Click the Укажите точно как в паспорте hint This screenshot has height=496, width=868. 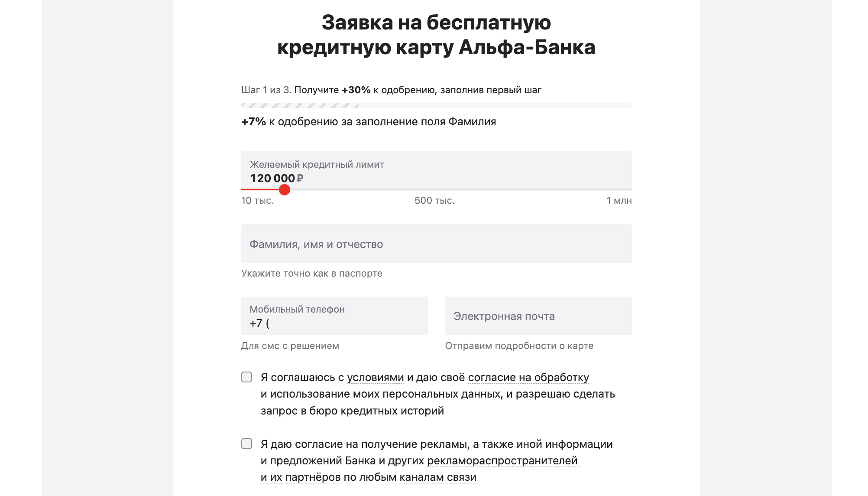click(311, 274)
